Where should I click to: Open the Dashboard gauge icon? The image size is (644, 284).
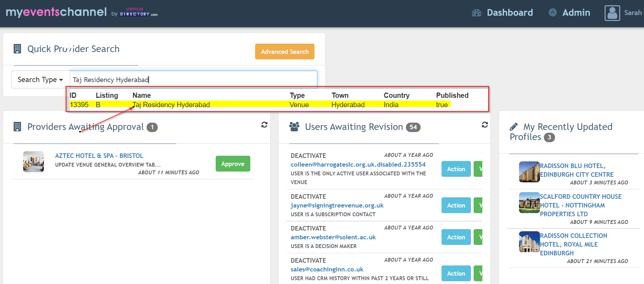(476, 13)
